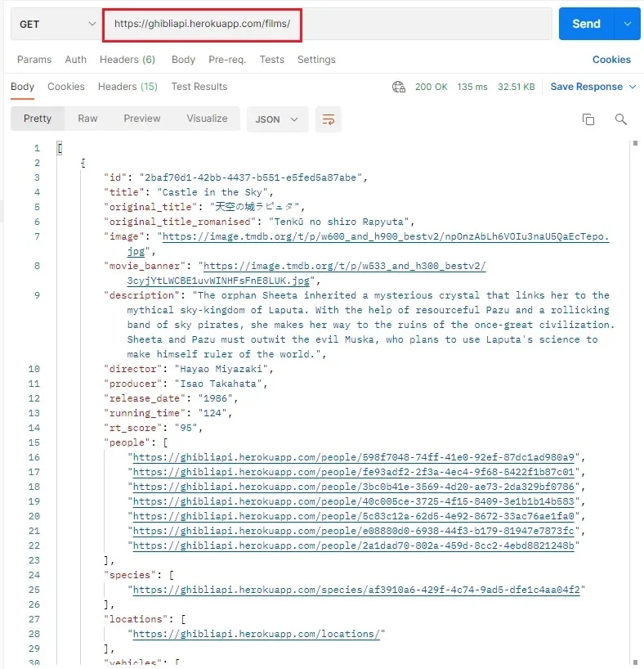The height and width of the screenshot is (669, 644).
Task: Switch to Preview view
Action: click(x=142, y=119)
